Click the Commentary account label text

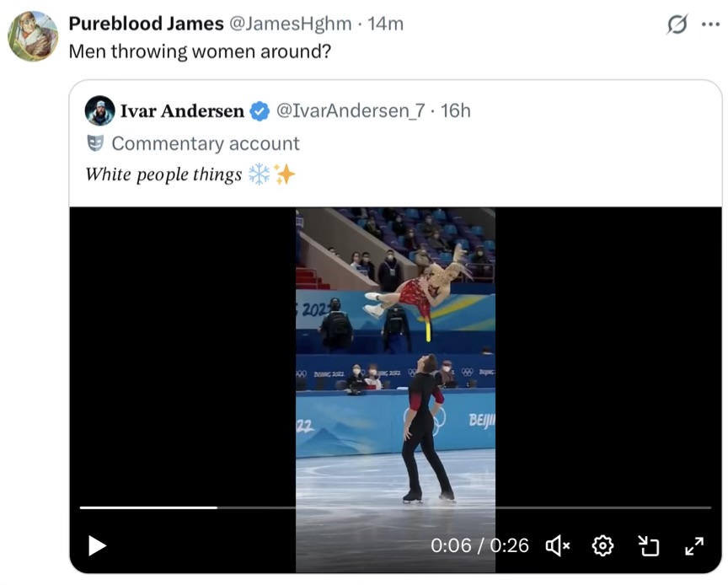pyautogui.click(x=206, y=143)
